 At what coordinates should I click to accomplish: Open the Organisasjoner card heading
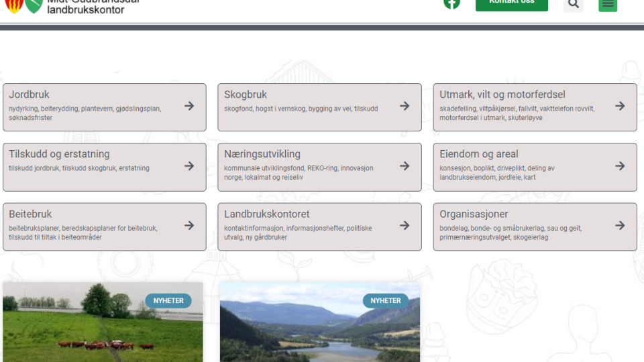pos(474,214)
